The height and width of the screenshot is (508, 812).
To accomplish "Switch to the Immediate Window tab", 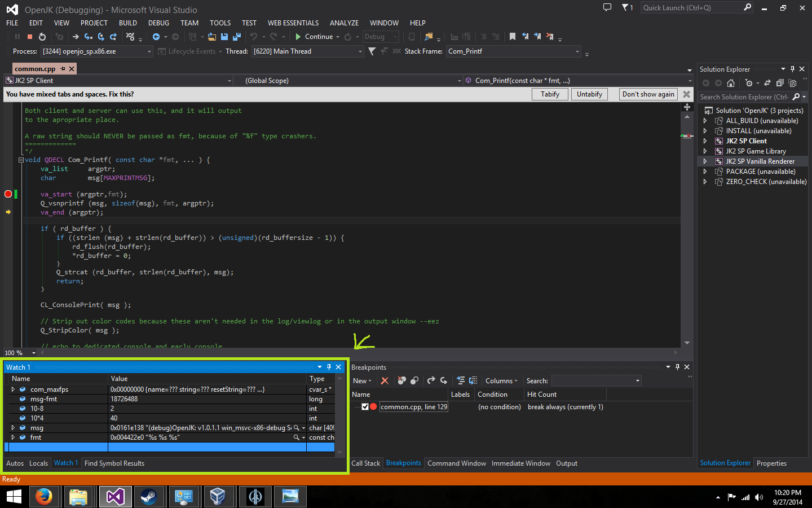I will 521,463.
